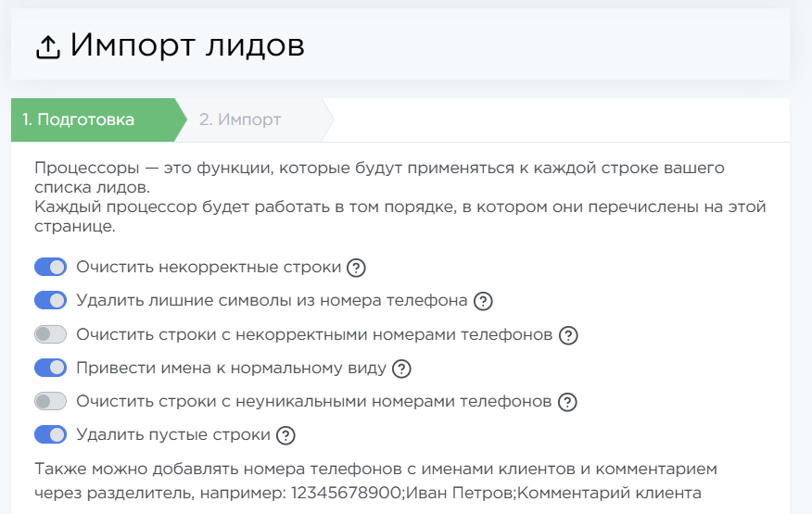This screenshot has width=812, height=514.
Task: Select the 1. Подготовка step tab
Action: 79,120
